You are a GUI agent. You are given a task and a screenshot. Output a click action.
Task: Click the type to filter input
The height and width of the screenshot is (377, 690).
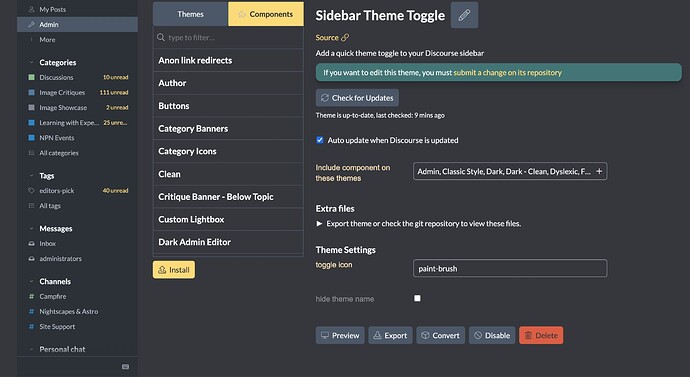(x=228, y=37)
